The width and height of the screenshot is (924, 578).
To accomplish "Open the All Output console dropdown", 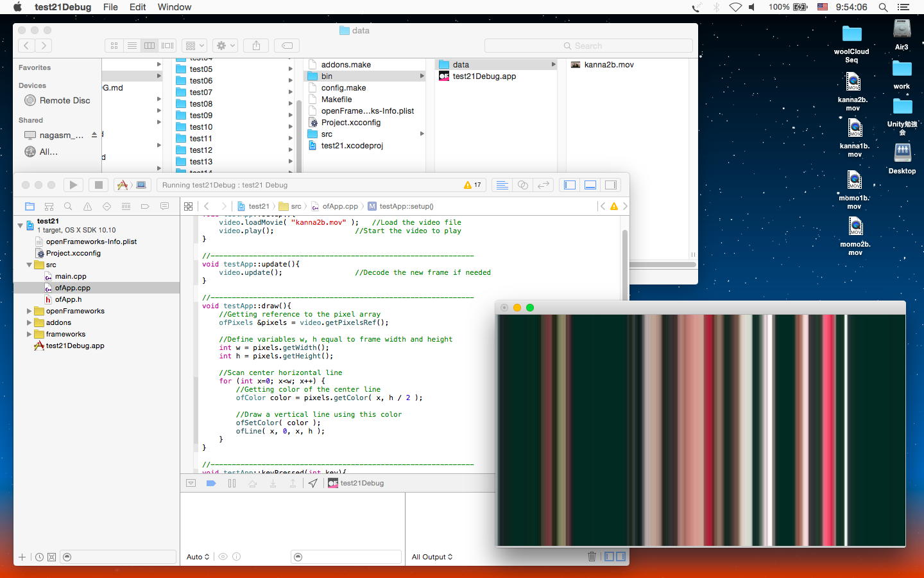I will coord(432,557).
